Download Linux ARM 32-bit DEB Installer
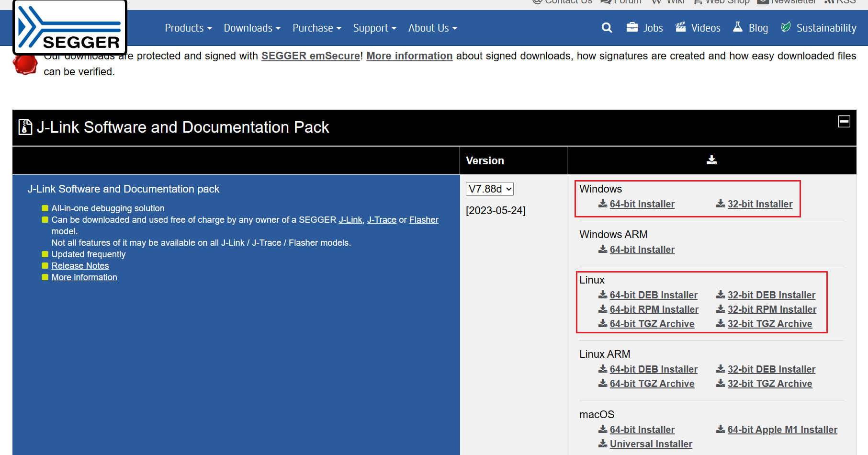Image resolution: width=868 pixels, height=455 pixels. click(x=771, y=369)
